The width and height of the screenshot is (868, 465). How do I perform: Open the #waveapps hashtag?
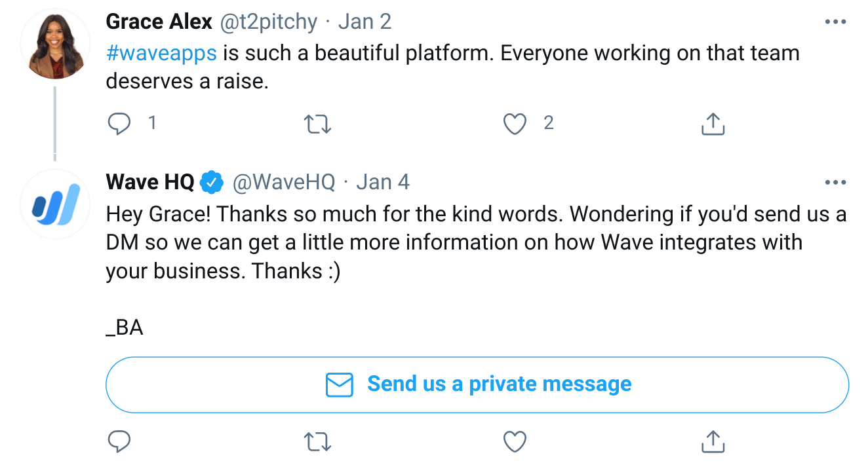coord(161,52)
